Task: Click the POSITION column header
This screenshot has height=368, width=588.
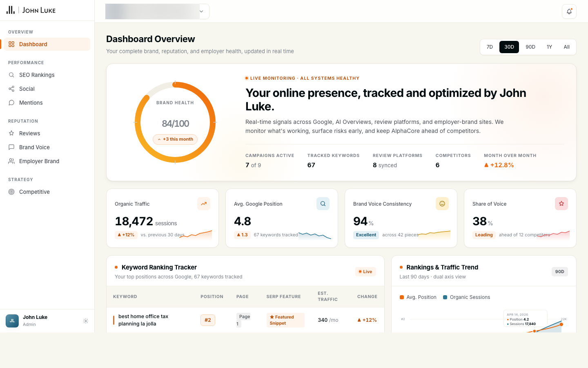Action: pos(212,297)
